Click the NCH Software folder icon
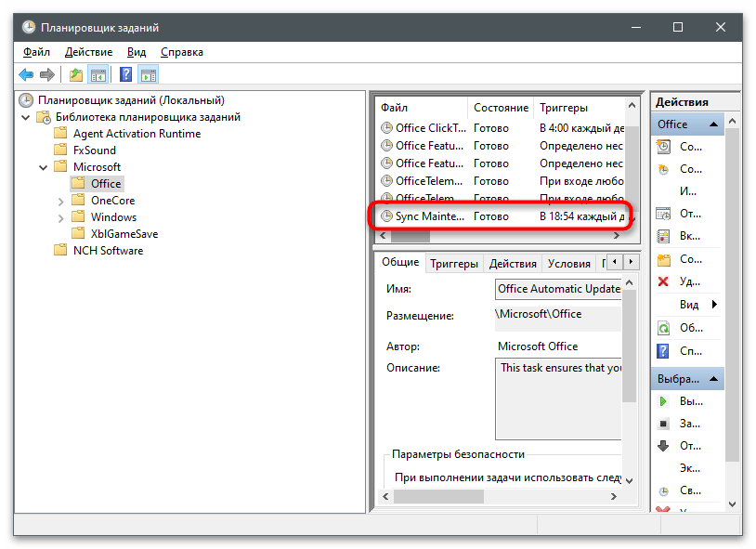The width and height of the screenshot is (756, 549). pos(60,250)
